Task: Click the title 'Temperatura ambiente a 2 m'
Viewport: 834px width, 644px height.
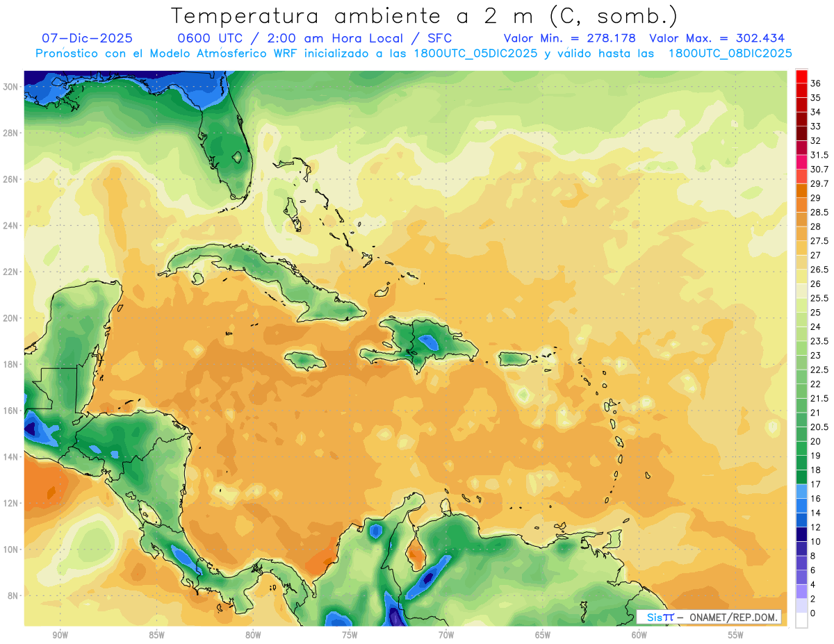Action: tap(355, 15)
